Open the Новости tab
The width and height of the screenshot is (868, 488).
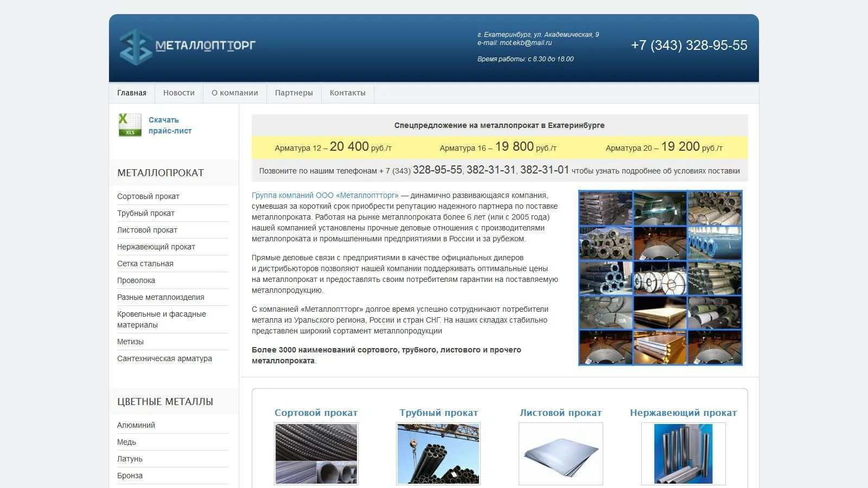click(x=179, y=93)
